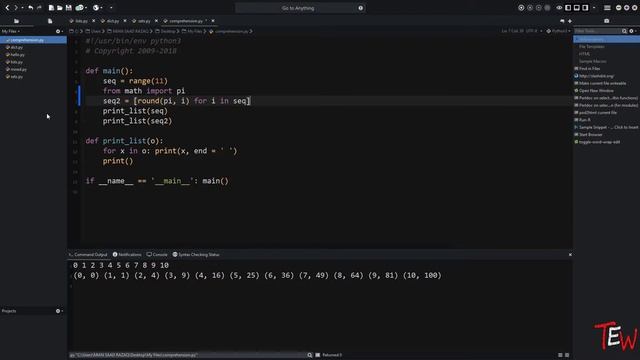Switch to the Open Files sidebar tab
This screenshot has width=640, height=360.
pos(50,21)
